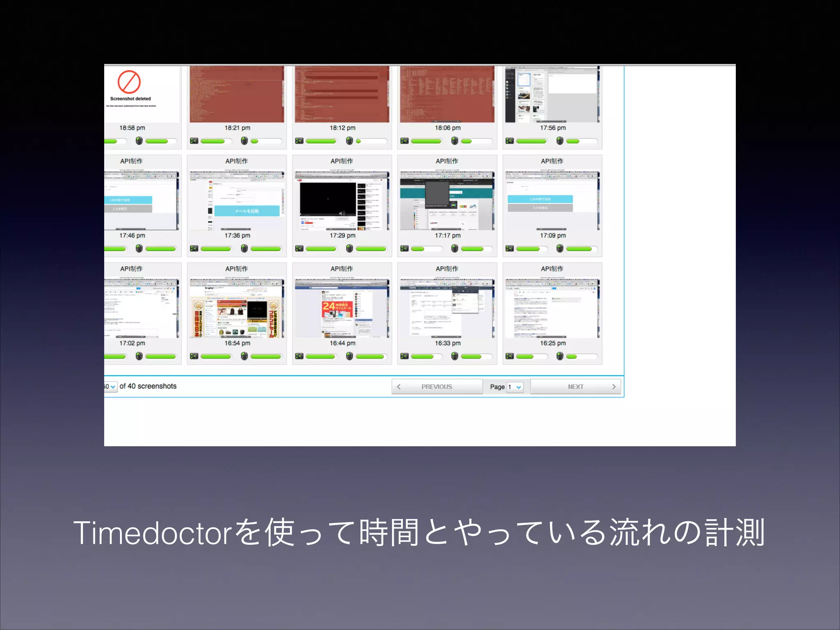Click mouse activity icon under 18:06 pm
Image resolution: width=840 pixels, height=630 pixels.
coord(454,141)
